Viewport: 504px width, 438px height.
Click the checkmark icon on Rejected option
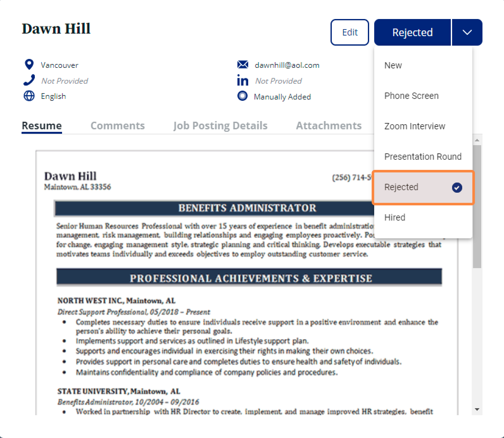pyautogui.click(x=457, y=188)
